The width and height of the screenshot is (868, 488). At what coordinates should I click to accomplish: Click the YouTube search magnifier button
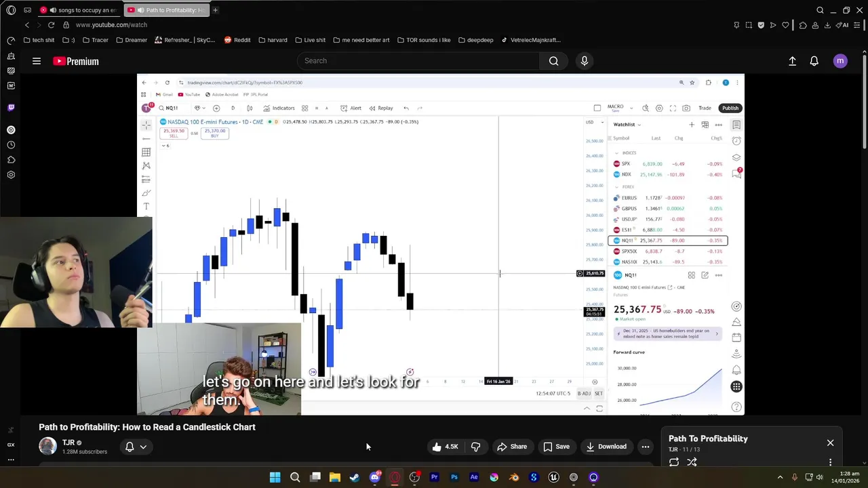(553, 61)
